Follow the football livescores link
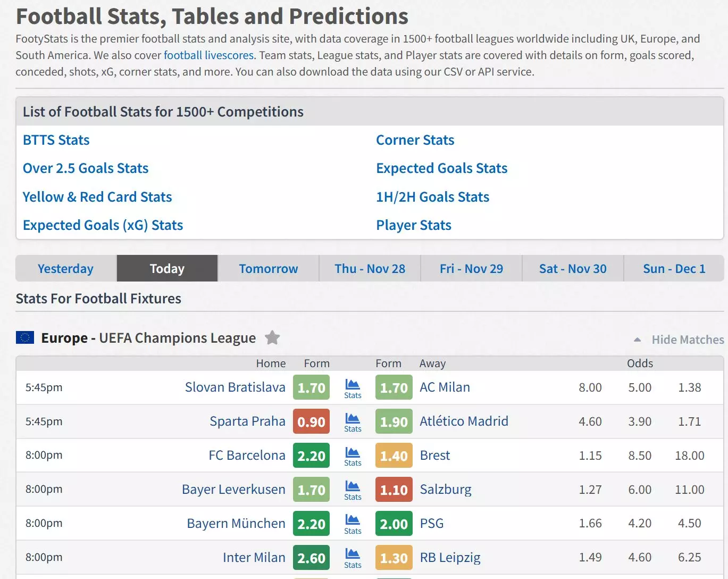This screenshot has width=728, height=579. click(x=209, y=55)
